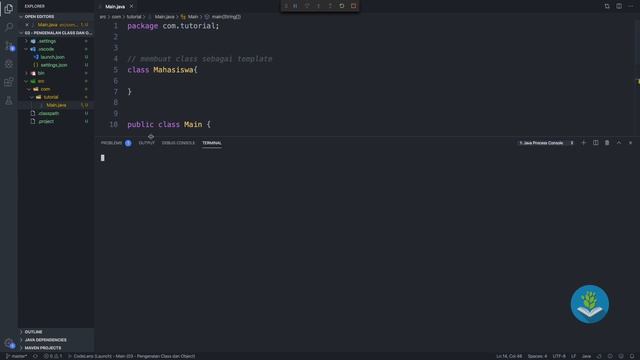
Task: Collapse the project root folder section
Action: pos(56,33)
